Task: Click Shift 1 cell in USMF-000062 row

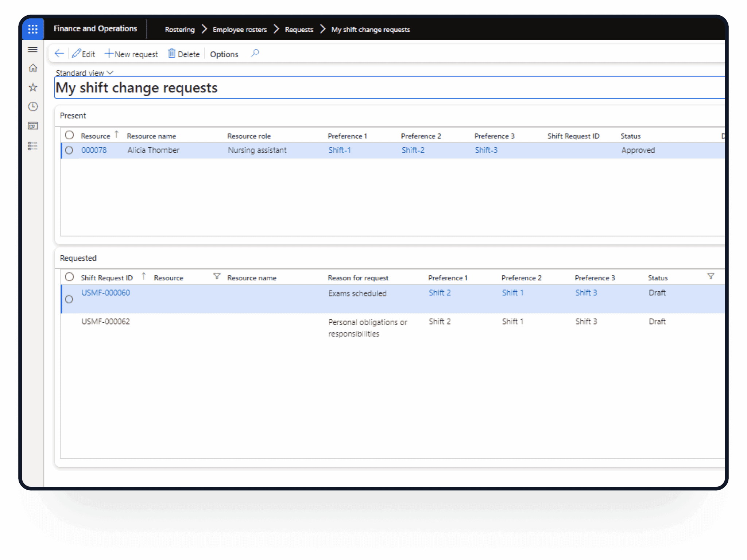Action: pos(513,322)
